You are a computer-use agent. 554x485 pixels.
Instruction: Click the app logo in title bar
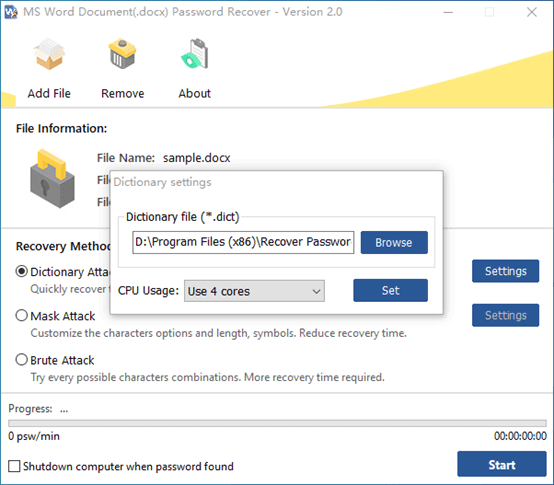click(x=11, y=12)
